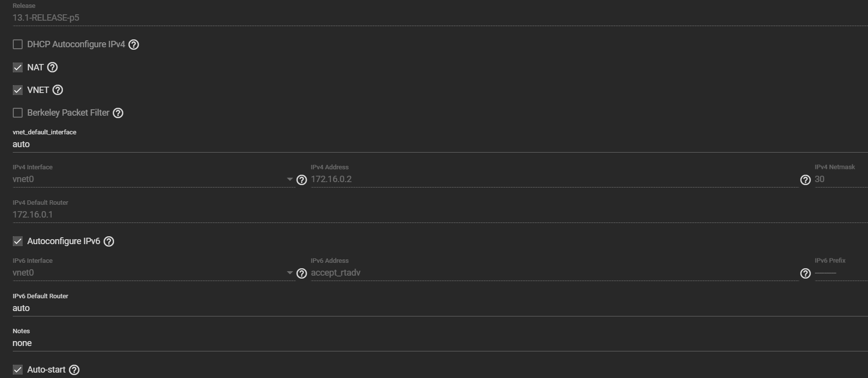Toggle the VNET checkbox
The height and width of the screenshot is (378, 868).
18,90
